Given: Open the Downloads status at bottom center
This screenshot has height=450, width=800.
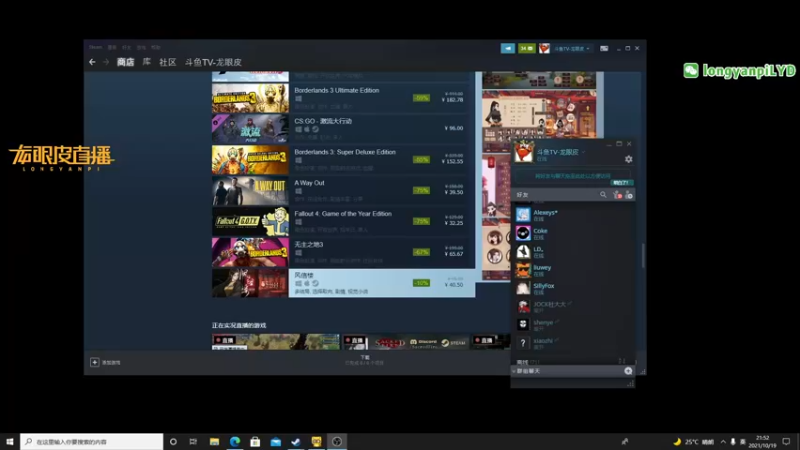Looking at the screenshot, I should pyautogui.click(x=364, y=360).
